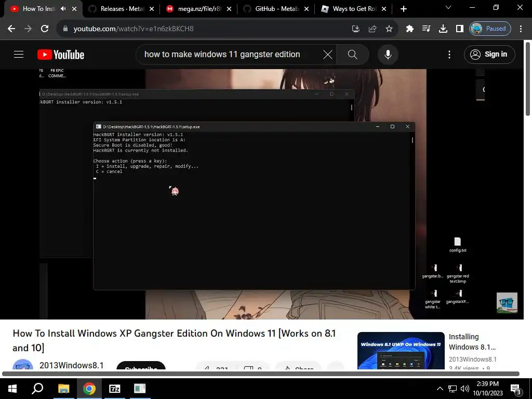Viewport: 532px width, 399px height.
Task: Subscribe to the 2013Windows8.1 channel
Action: click(141, 366)
